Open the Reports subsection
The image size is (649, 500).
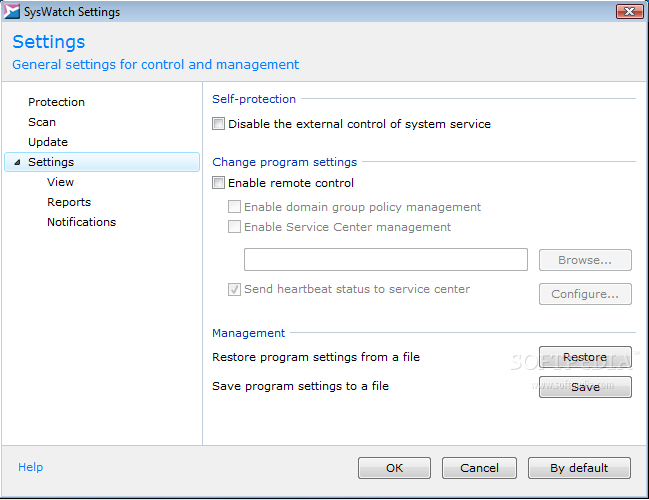[x=69, y=202]
